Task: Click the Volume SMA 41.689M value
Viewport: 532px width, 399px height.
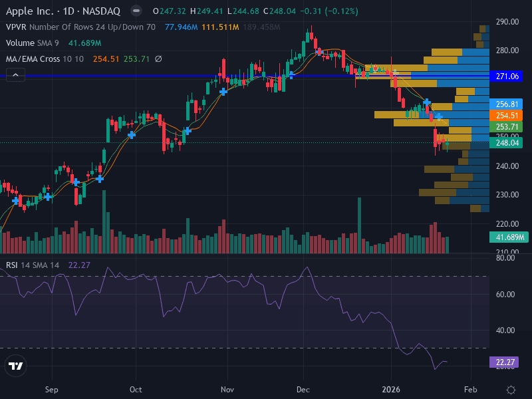Action: (85, 43)
